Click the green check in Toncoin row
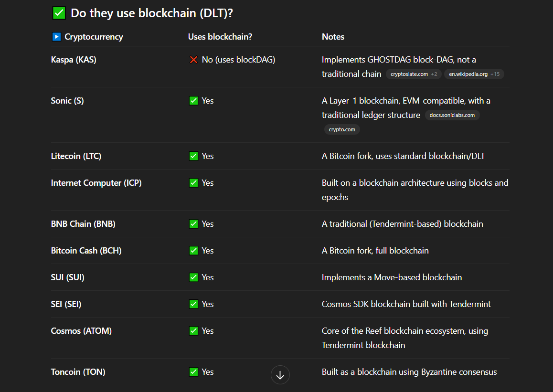This screenshot has width=553, height=392. [x=193, y=372]
